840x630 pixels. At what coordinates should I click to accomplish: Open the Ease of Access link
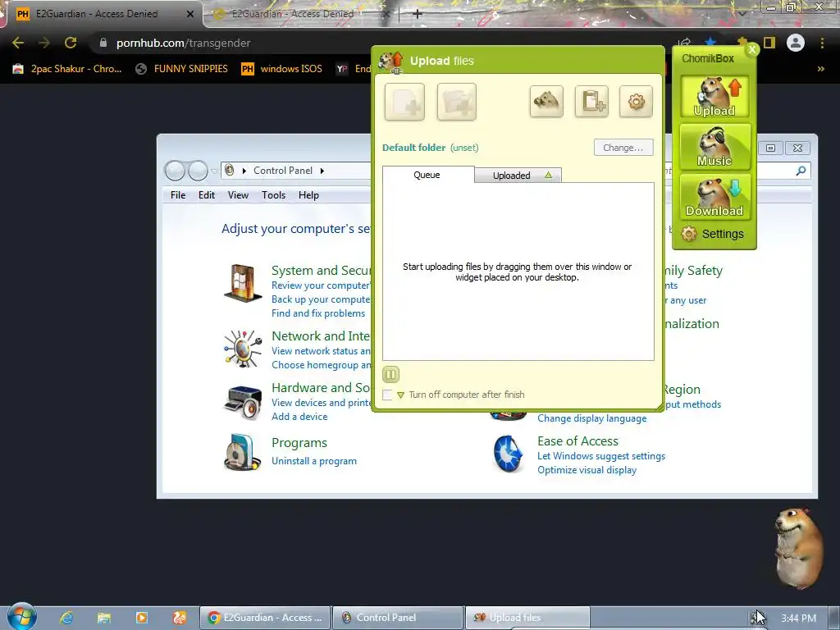(577, 441)
